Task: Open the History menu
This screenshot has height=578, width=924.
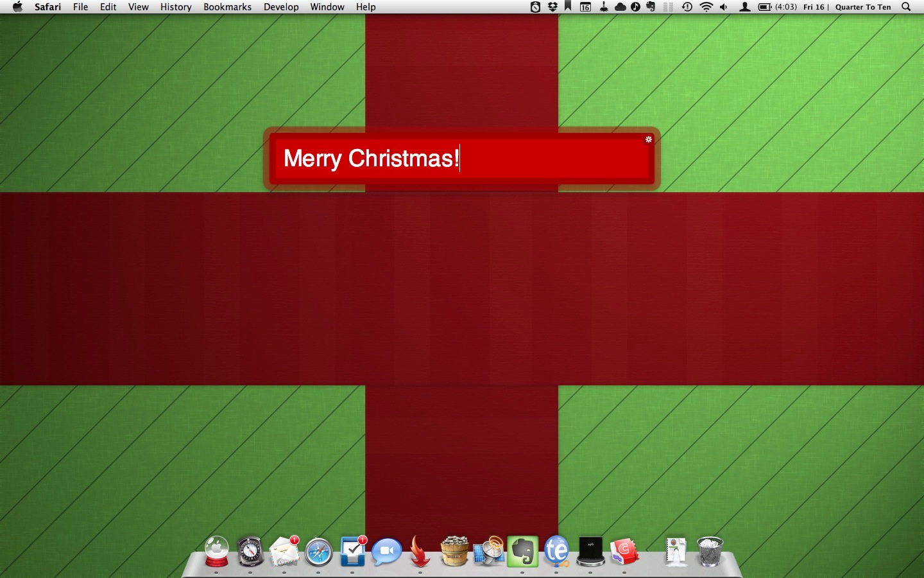Action: pyautogui.click(x=176, y=7)
